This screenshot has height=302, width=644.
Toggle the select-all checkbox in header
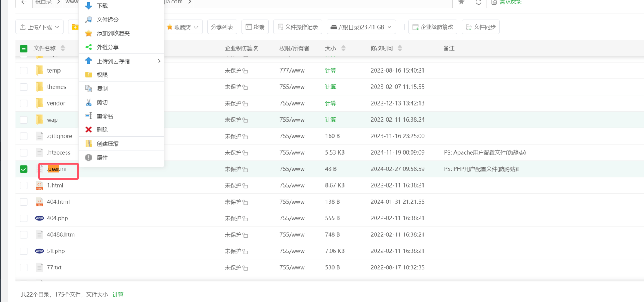coord(24,48)
